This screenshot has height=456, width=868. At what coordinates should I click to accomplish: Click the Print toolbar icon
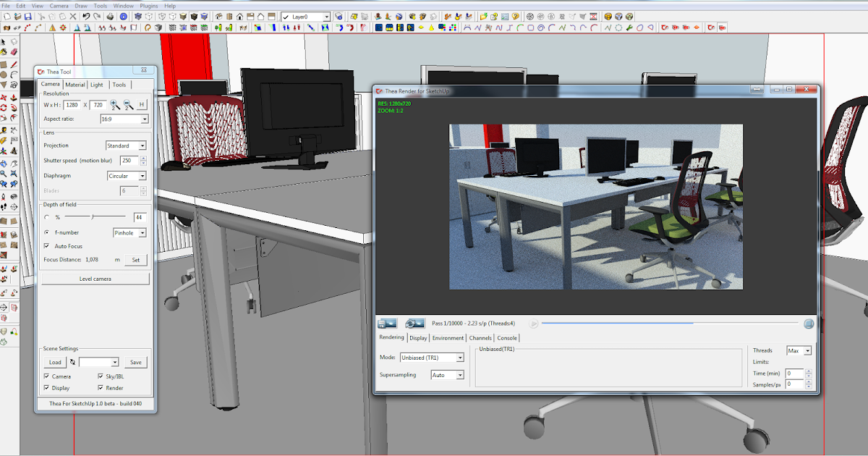111,16
